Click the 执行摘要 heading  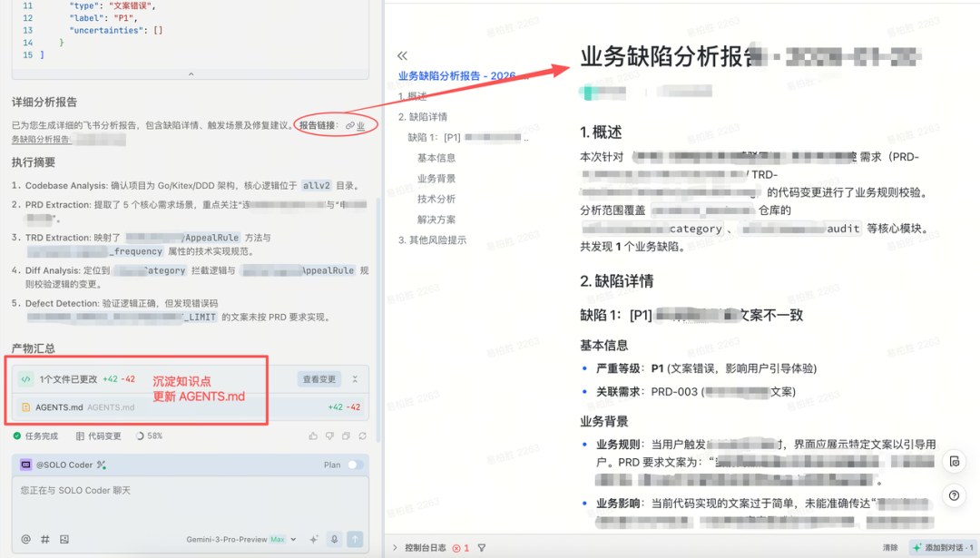[x=34, y=162]
